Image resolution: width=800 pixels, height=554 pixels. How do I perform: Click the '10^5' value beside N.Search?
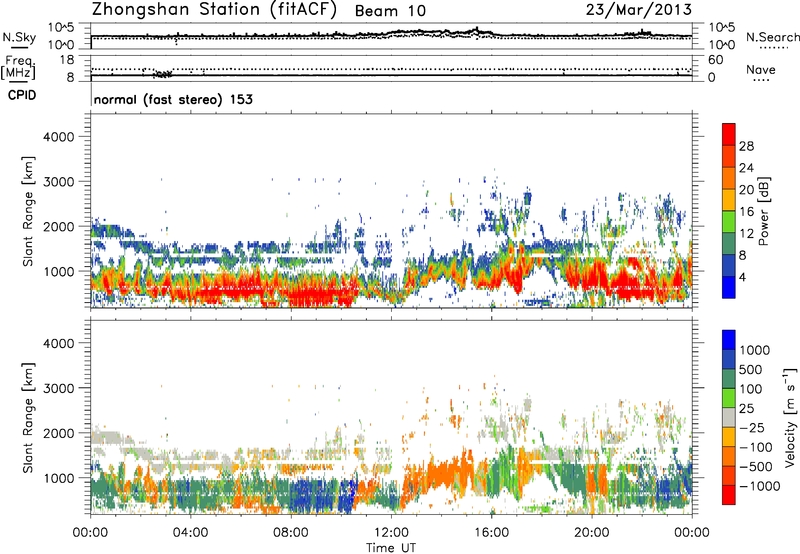pyautogui.click(x=722, y=27)
